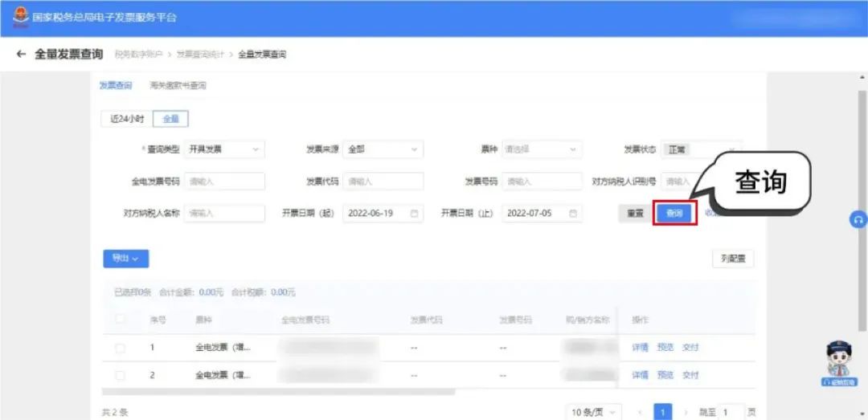
Task: Switch to the 海关缴款书查询 tab
Action: pyautogui.click(x=178, y=85)
